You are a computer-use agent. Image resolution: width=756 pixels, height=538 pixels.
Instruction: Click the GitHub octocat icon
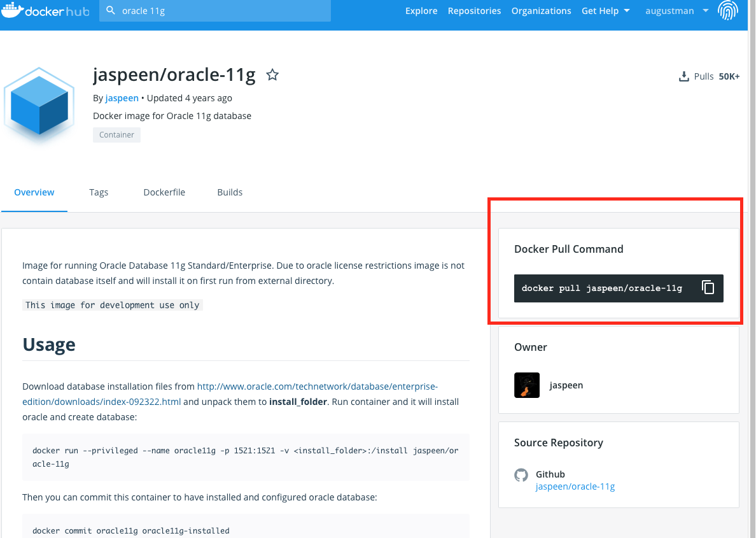pos(521,475)
